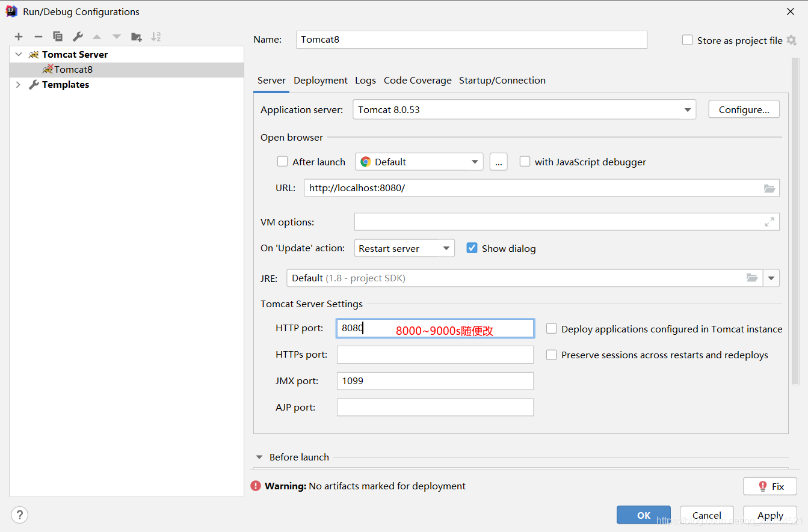The height and width of the screenshot is (532, 808).
Task: Click the browser ellipsis button
Action: tap(498, 162)
